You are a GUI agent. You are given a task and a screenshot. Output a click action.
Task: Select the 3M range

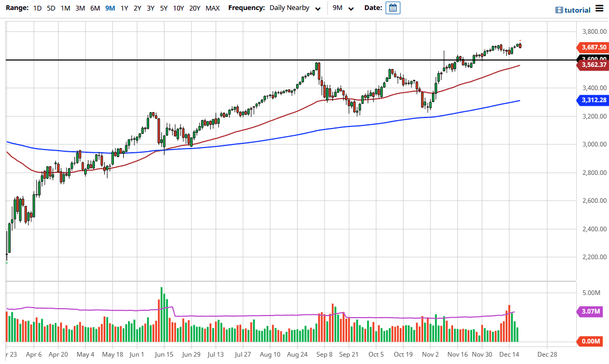(x=80, y=8)
